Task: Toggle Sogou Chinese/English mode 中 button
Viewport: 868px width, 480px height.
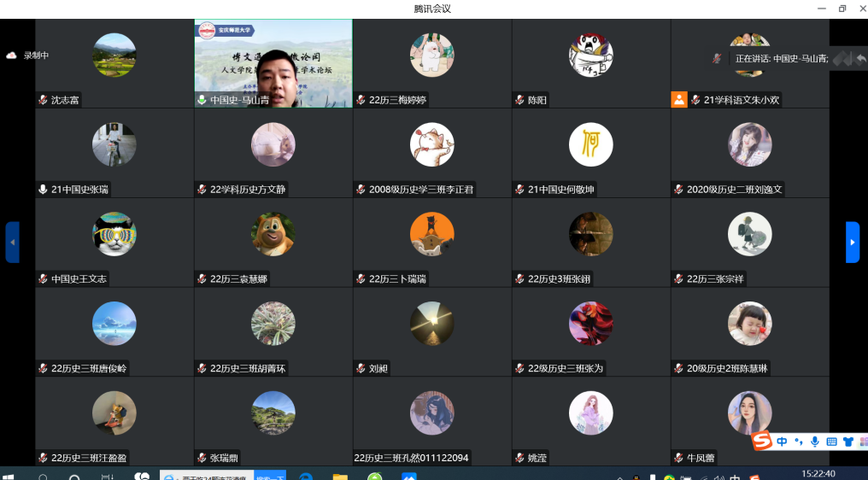Action: coord(782,442)
